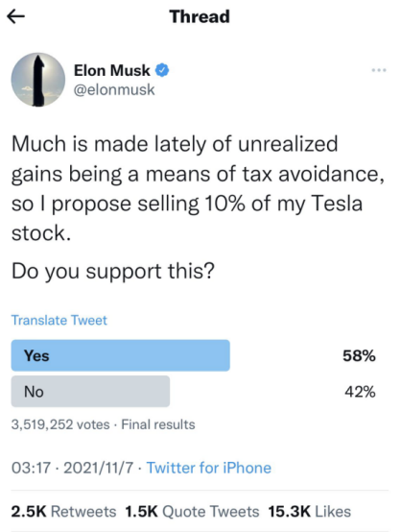Open Elon Musk's profile picture

tap(38, 80)
